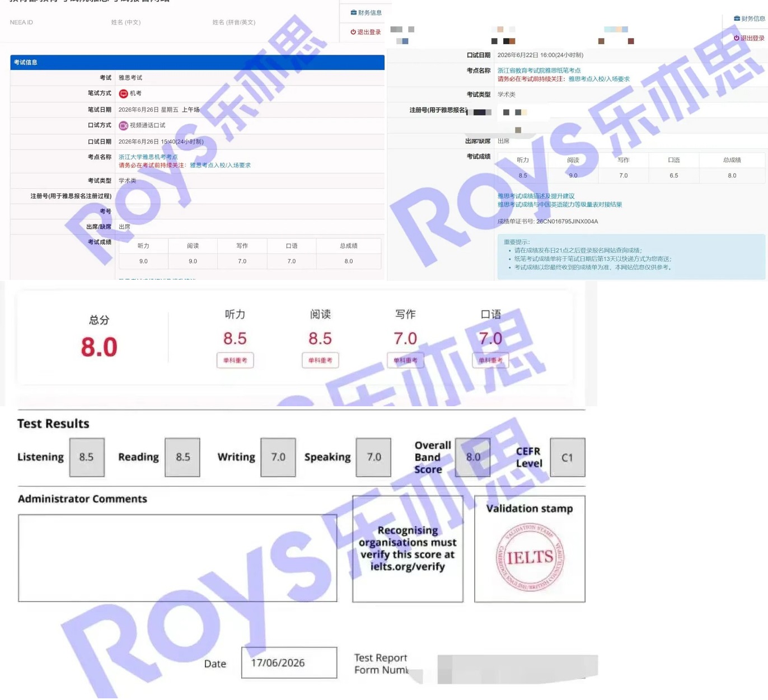The width and height of the screenshot is (768, 700).
Task: Open 雅思考点入校/入场要求 under 浙江省教育考试院 test center
Action: [x=599, y=79]
